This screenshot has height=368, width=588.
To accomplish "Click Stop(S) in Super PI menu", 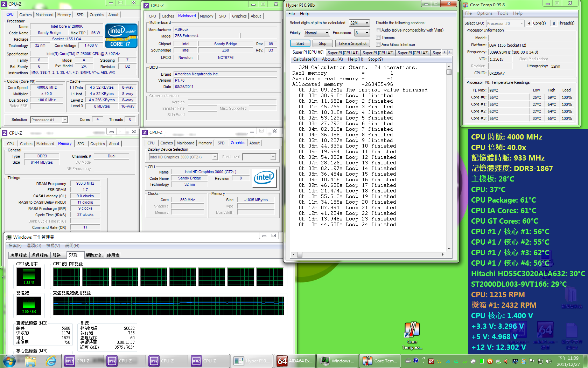I will click(375, 59).
